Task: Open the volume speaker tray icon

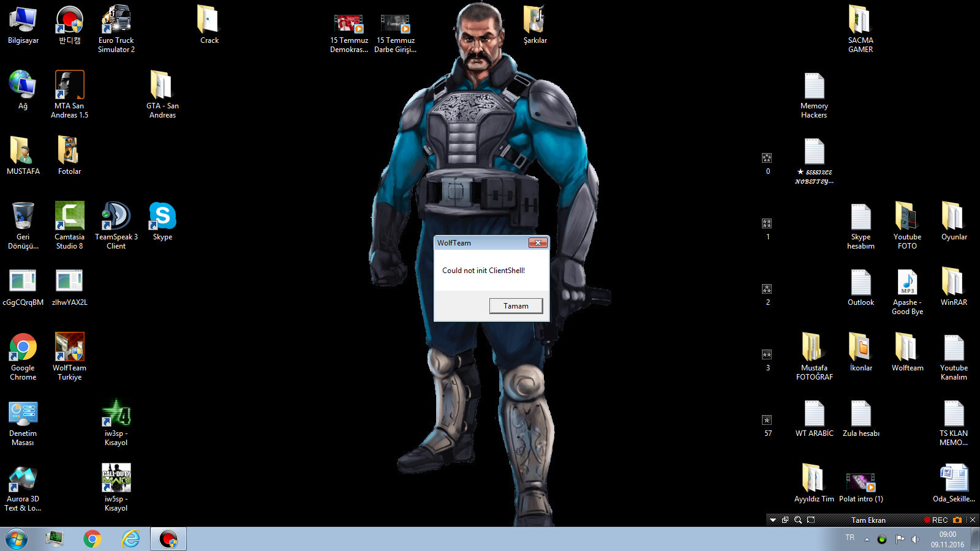Action: [915, 539]
